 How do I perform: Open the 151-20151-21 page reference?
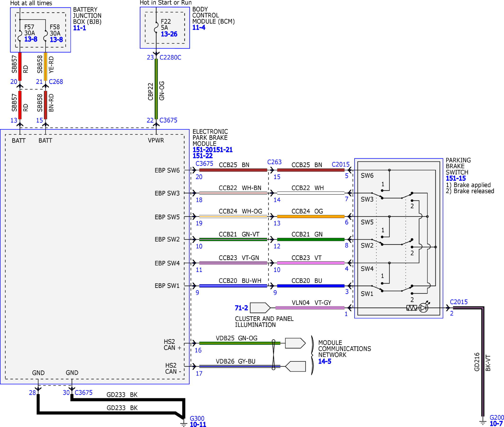[212, 150]
